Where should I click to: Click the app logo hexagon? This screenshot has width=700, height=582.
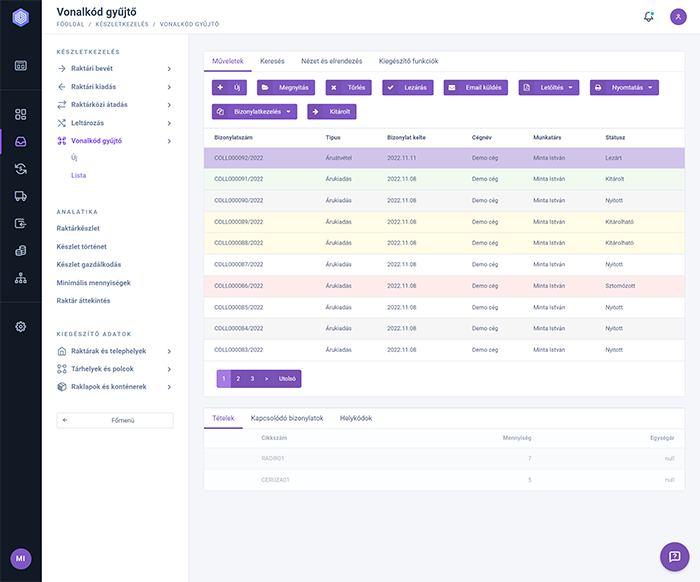pyautogui.click(x=20, y=19)
